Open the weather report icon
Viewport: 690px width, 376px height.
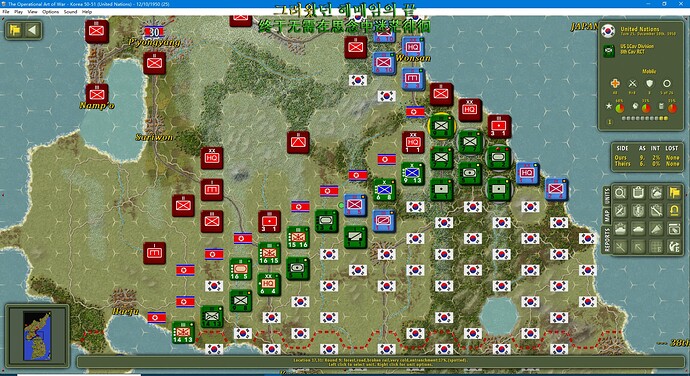(656, 192)
